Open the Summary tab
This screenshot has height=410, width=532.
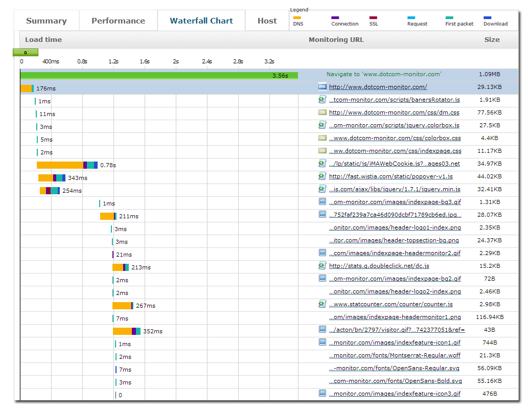47,20
